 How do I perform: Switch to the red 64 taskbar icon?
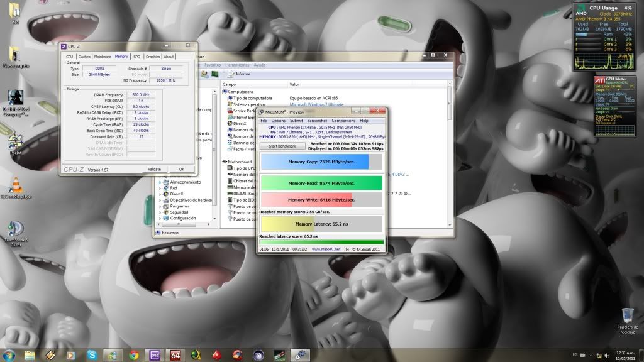pyautogui.click(x=175, y=355)
